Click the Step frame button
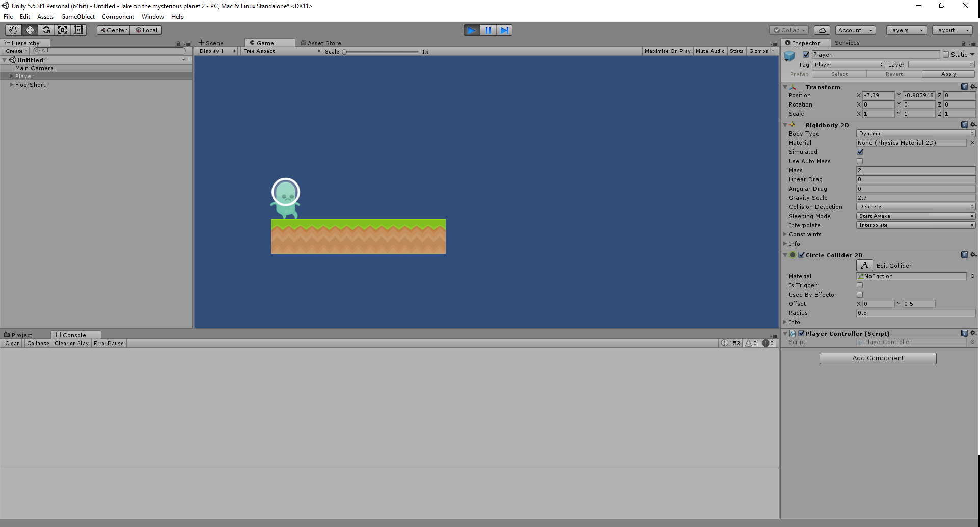Image resolution: width=980 pixels, height=527 pixels. (504, 30)
